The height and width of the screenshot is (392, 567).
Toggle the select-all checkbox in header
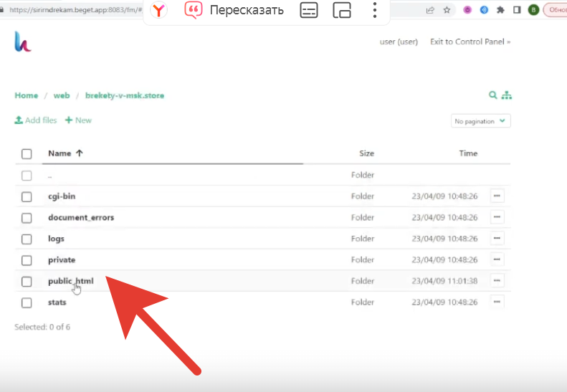point(27,153)
